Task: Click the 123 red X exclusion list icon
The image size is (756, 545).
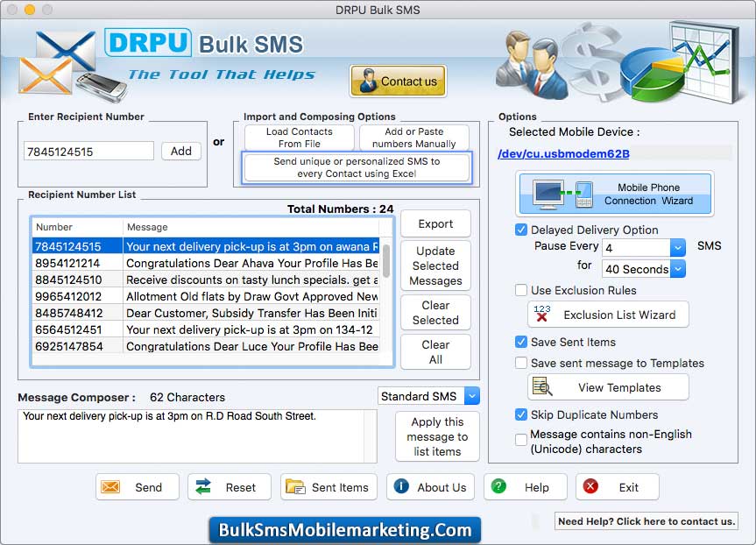Action: (542, 314)
